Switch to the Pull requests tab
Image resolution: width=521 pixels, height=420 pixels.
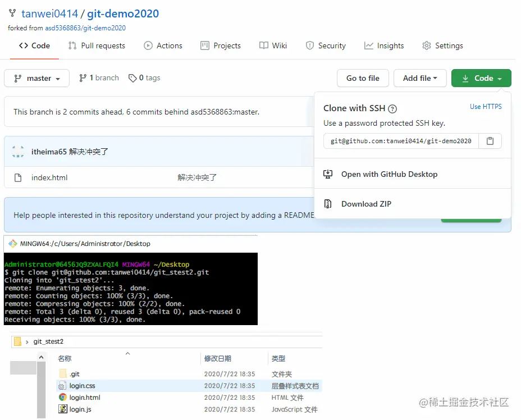97,46
